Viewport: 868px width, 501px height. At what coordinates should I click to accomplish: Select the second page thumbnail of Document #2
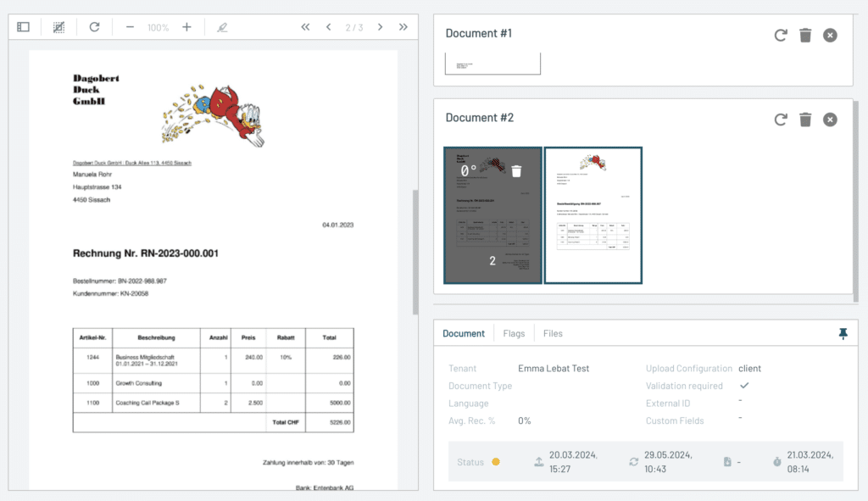click(x=593, y=214)
